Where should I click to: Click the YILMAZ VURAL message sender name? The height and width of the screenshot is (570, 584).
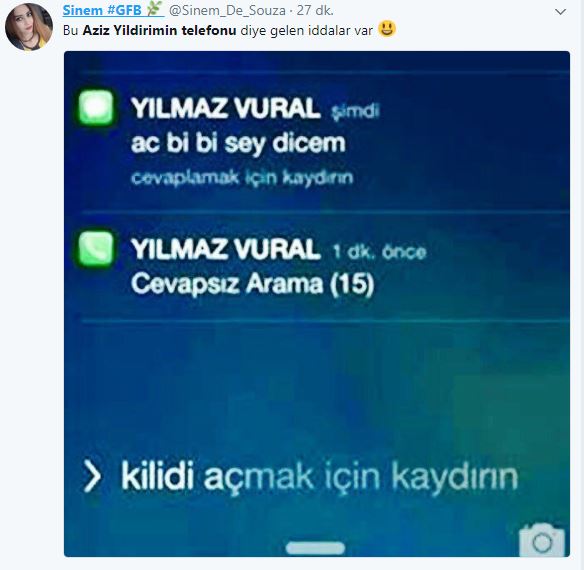pyautogui.click(x=226, y=108)
